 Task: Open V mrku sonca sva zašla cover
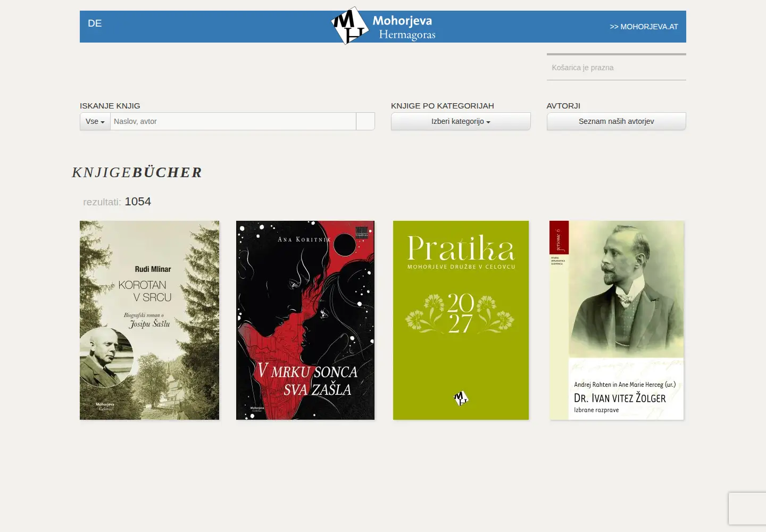(305, 320)
